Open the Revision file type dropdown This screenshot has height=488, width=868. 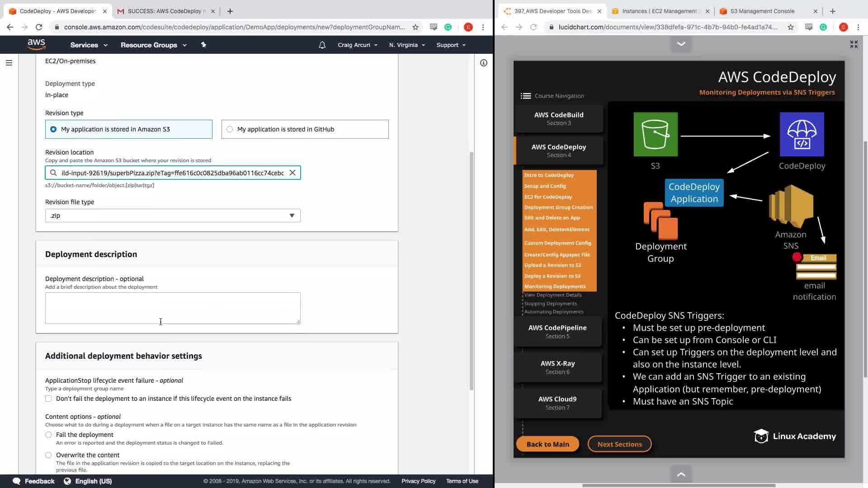pyautogui.click(x=173, y=216)
